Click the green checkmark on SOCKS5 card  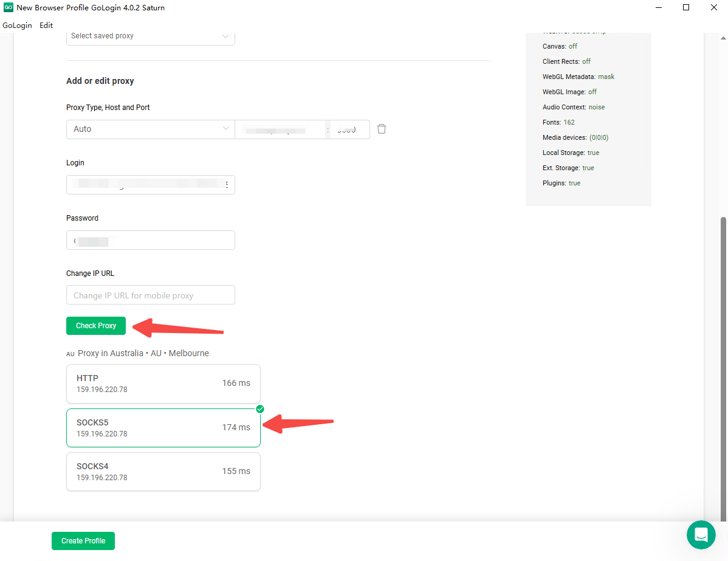pyautogui.click(x=260, y=408)
